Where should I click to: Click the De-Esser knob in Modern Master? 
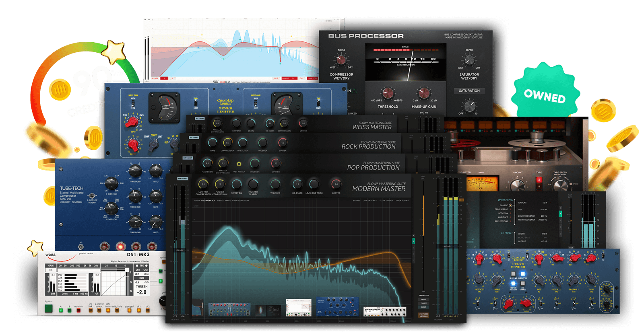(297, 185)
